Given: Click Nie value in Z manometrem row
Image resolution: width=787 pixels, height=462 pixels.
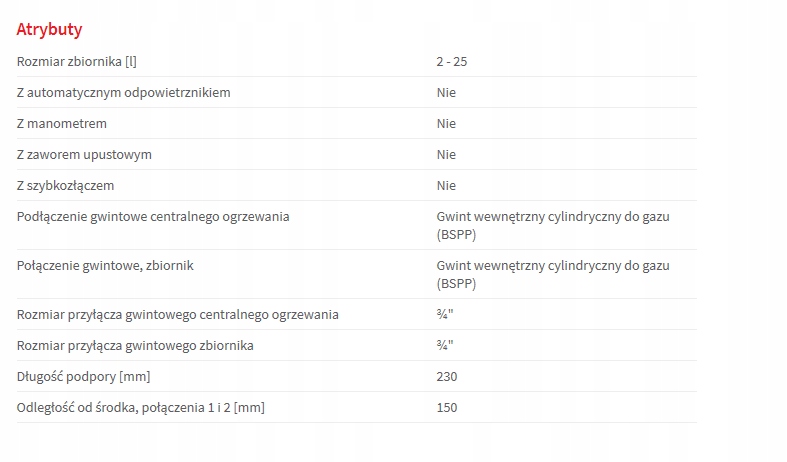Looking at the screenshot, I should (446, 124).
